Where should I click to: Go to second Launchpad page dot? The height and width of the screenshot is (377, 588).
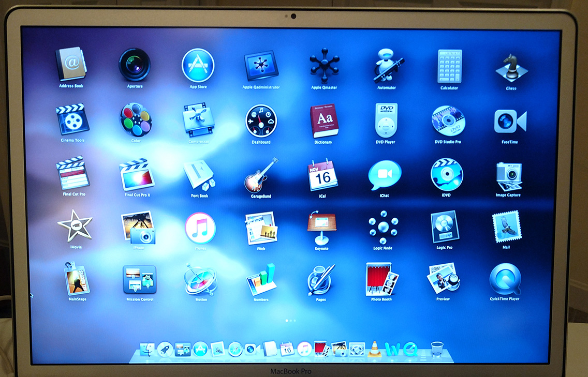point(290,321)
